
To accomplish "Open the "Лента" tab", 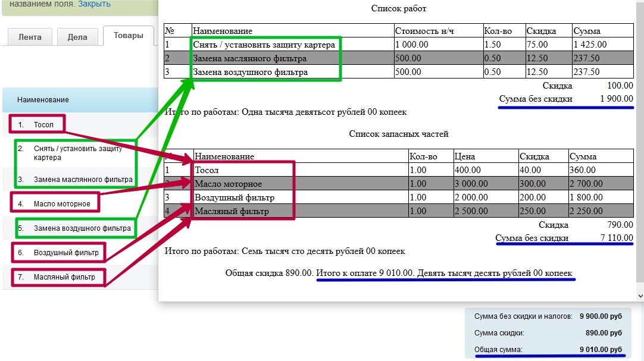I will coord(30,37).
